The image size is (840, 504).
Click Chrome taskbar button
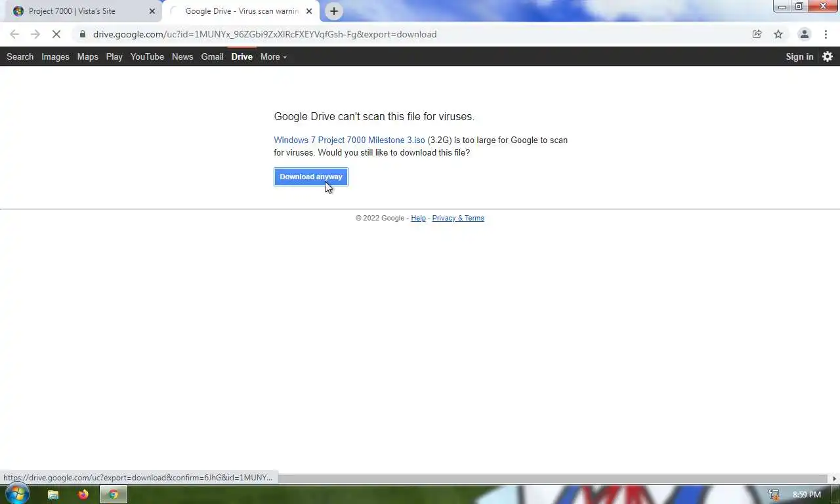tap(114, 494)
